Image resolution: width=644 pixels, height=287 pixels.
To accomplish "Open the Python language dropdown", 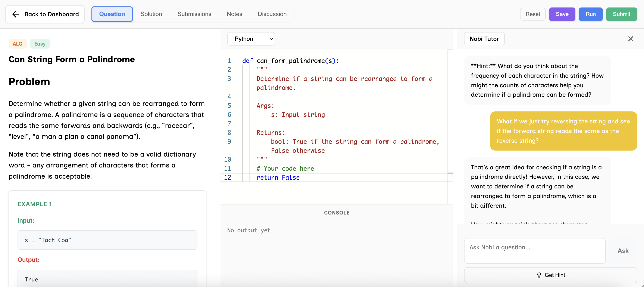I will [x=251, y=39].
